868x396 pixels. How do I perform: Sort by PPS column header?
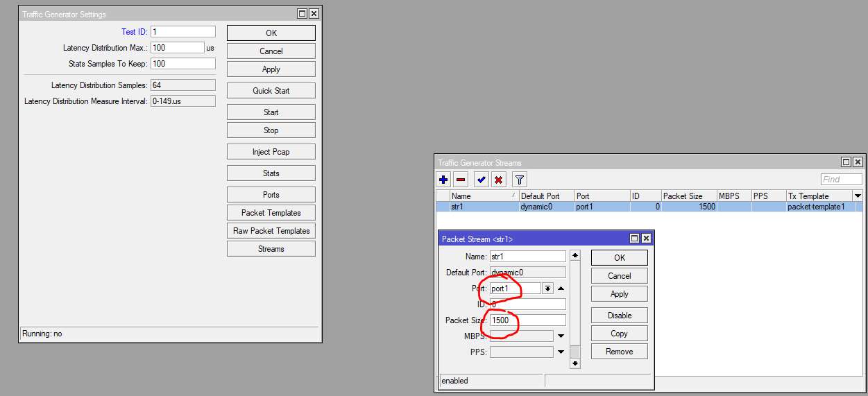click(769, 196)
